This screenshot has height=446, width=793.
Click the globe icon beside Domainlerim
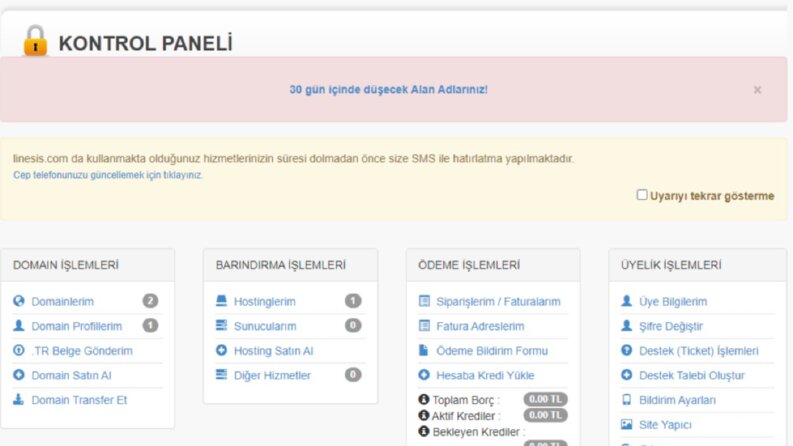pos(19,301)
